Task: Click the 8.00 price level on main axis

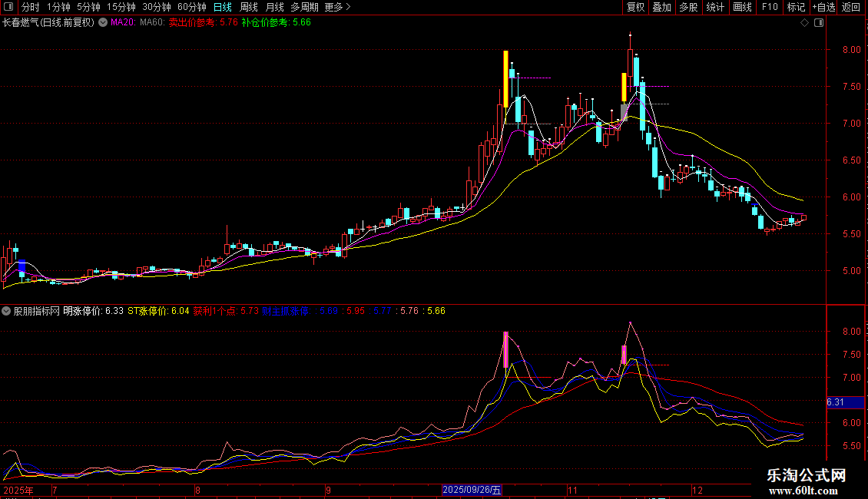Action: coord(851,50)
